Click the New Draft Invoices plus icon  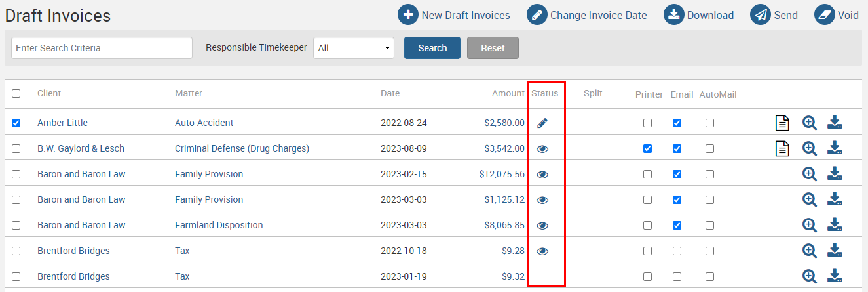point(408,14)
